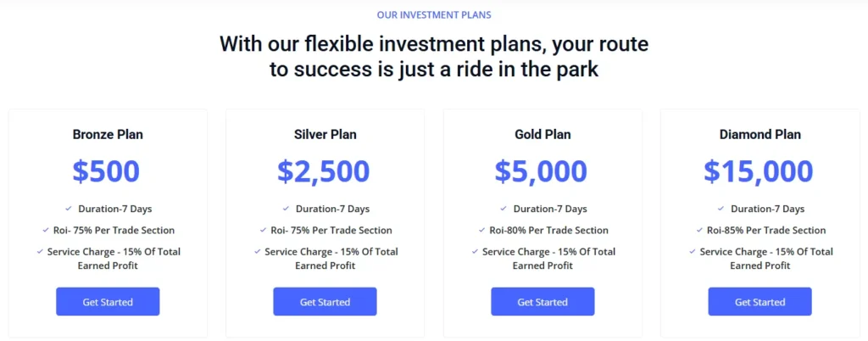Click the checkmark beside Silver Duration-7 Days

pyautogui.click(x=286, y=209)
